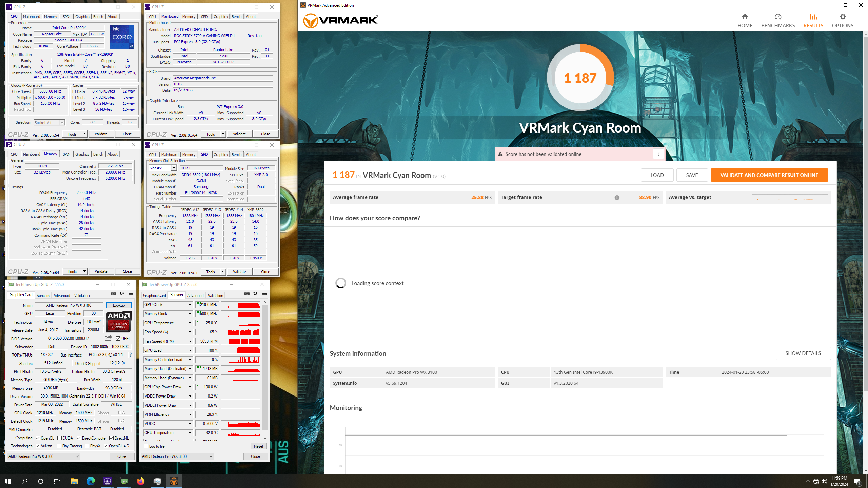Viewport: 868px width, 488px height.
Task: Toggle CUDA checkbox in GPU-Z
Action: (60, 438)
